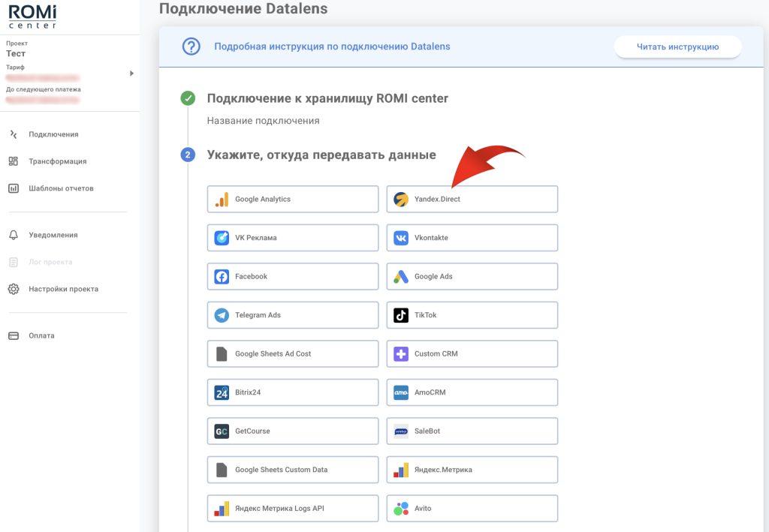This screenshot has width=769, height=532.
Task: Select the Custom CRM source button
Action: click(x=472, y=354)
